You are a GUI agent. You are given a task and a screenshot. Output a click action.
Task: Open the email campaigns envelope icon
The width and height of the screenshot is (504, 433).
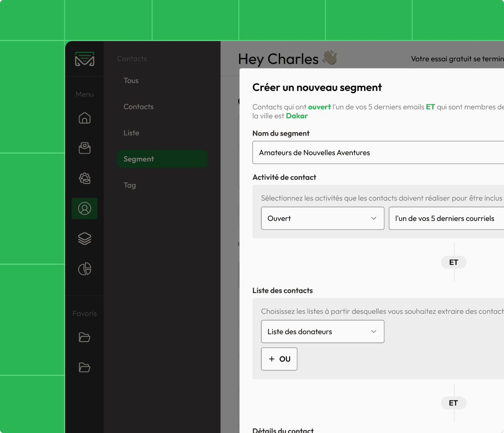84,148
